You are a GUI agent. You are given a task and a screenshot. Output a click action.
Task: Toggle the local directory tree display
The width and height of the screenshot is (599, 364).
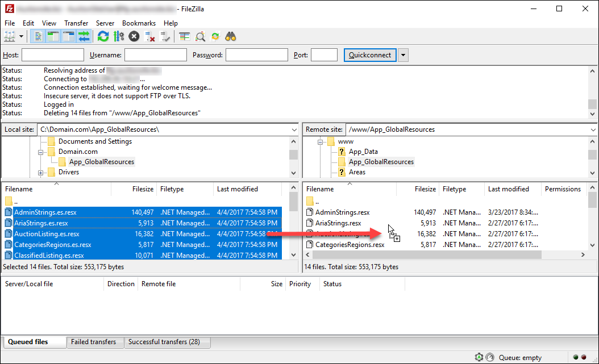(53, 37)
